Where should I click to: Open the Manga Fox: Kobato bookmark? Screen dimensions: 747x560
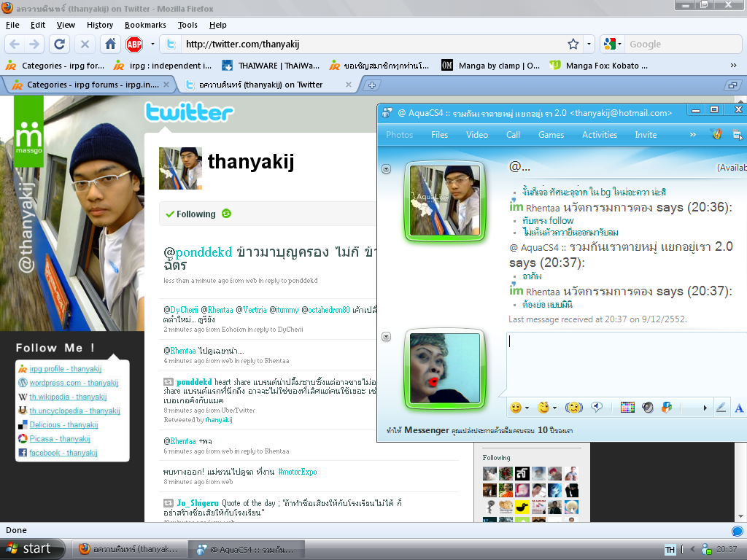(598, 65)
